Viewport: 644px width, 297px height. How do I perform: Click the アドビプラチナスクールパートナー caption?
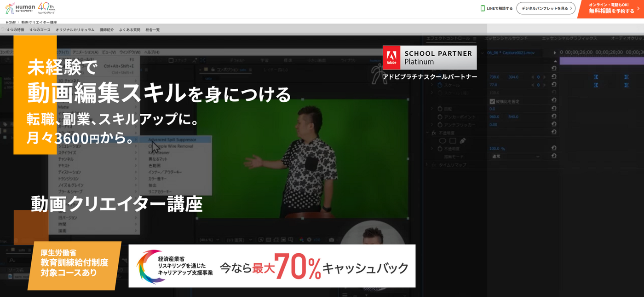click(x=430, y=76)
